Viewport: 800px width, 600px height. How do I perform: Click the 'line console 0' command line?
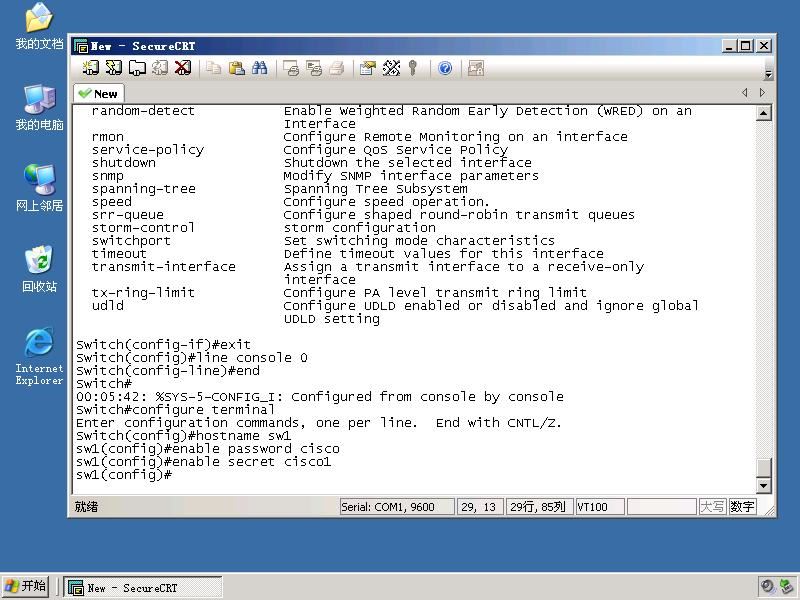[192, 358]
